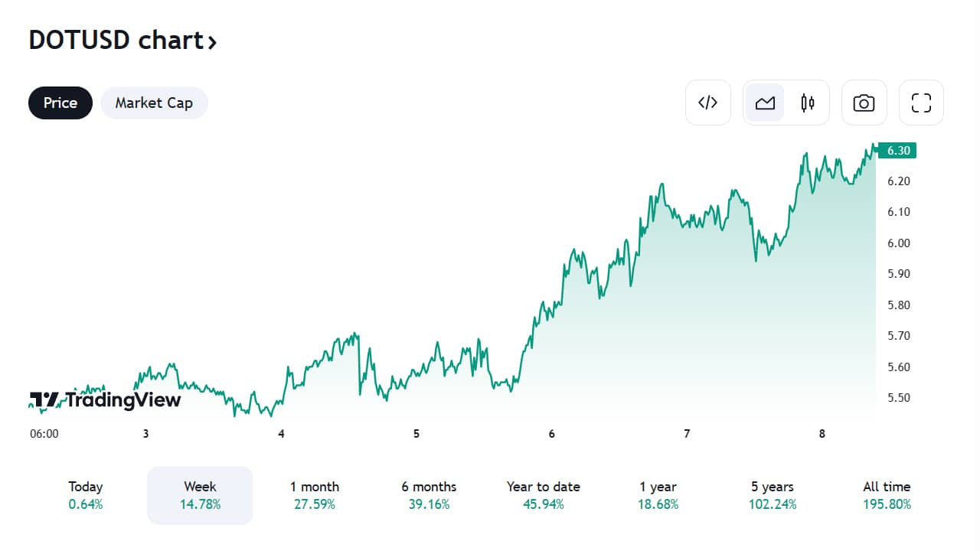Select the Price toggle

(x=60, y=103)
